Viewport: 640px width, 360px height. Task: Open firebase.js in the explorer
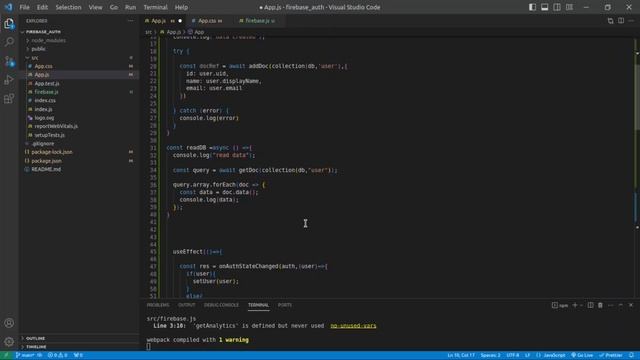79,92
